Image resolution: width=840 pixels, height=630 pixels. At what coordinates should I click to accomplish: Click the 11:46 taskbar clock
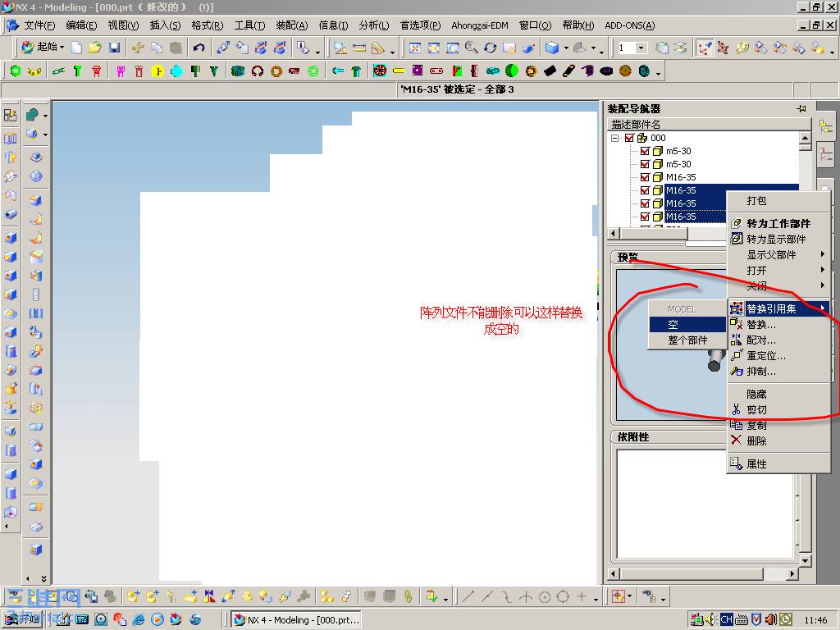click(815, 620)
